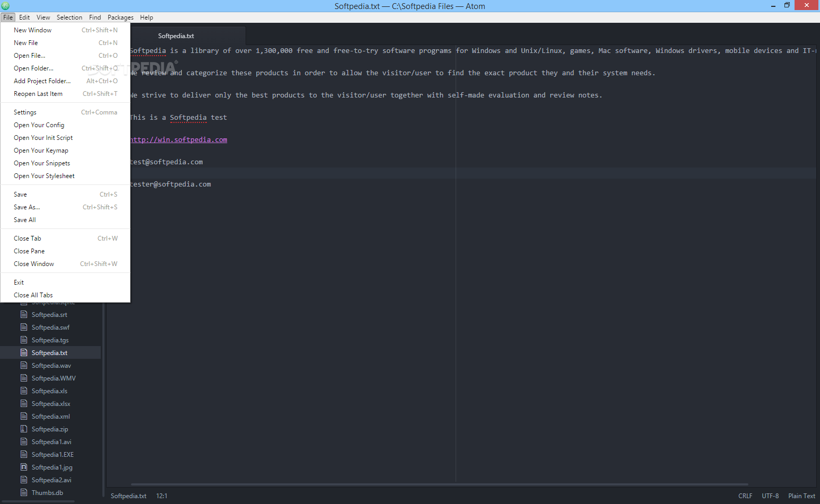
Task: Select Open Your Keymap entry
Action: click(x=65, y=151)
